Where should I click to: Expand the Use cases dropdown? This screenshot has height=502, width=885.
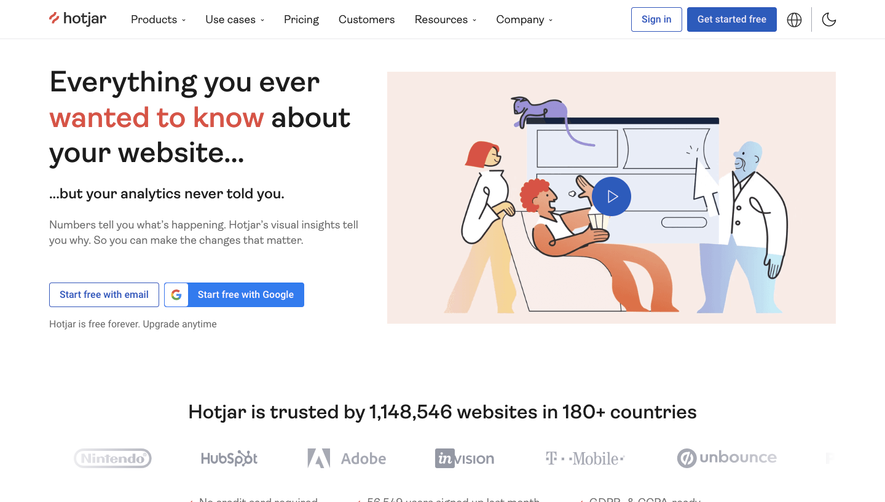235,20
